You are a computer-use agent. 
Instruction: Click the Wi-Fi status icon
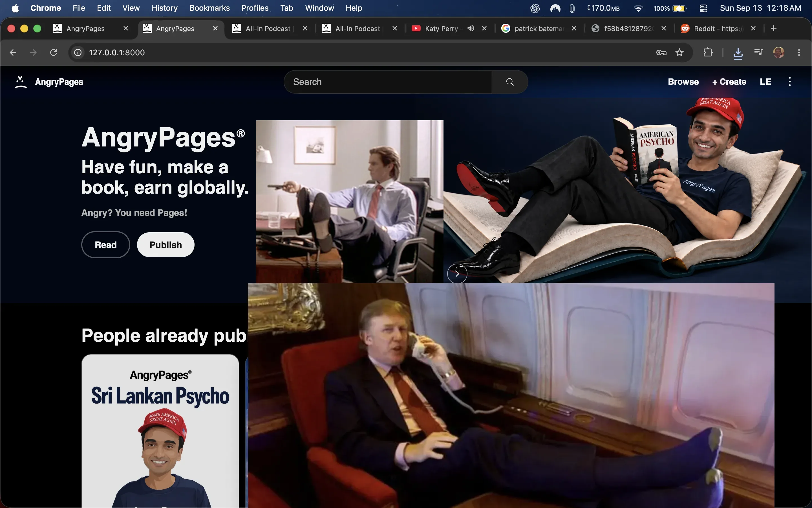(x=638, y=8)
